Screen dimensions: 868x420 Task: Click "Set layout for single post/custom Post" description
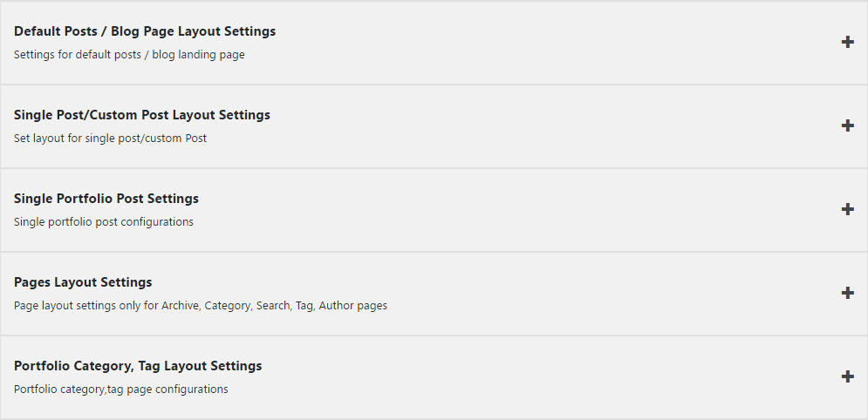[110, 138]
